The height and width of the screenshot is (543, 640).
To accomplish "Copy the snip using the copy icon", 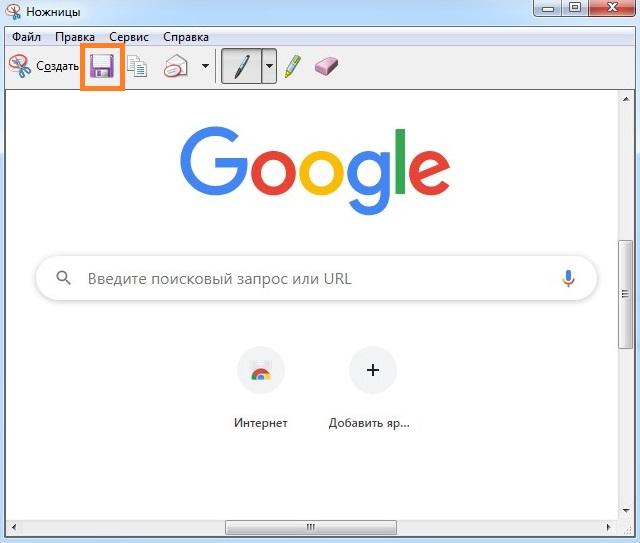I will coord(137,66).
